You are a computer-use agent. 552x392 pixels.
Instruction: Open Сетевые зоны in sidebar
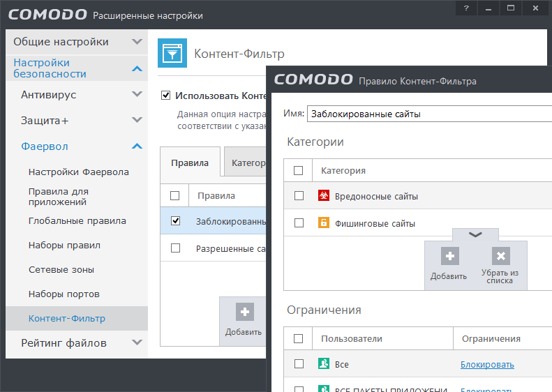61,270
